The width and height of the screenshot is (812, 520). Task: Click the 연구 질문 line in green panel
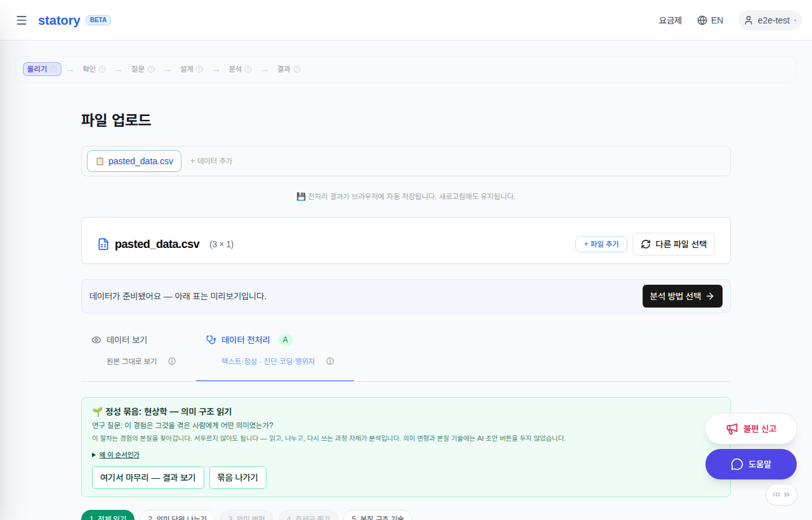pos(183,425)
